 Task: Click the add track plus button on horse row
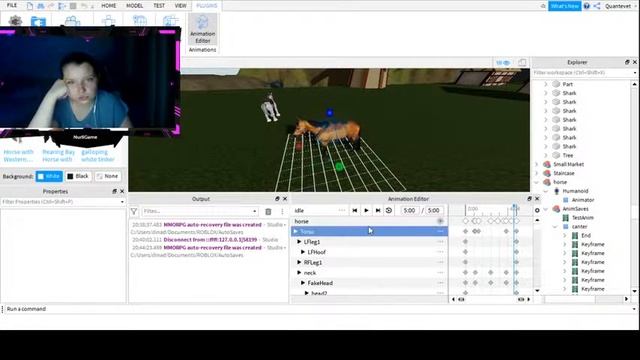[x=440, y=221]
